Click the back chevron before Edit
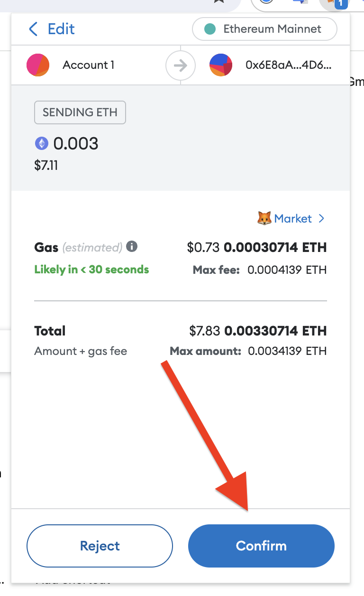This screenshot has height=596, width=364. coord(32,29)
